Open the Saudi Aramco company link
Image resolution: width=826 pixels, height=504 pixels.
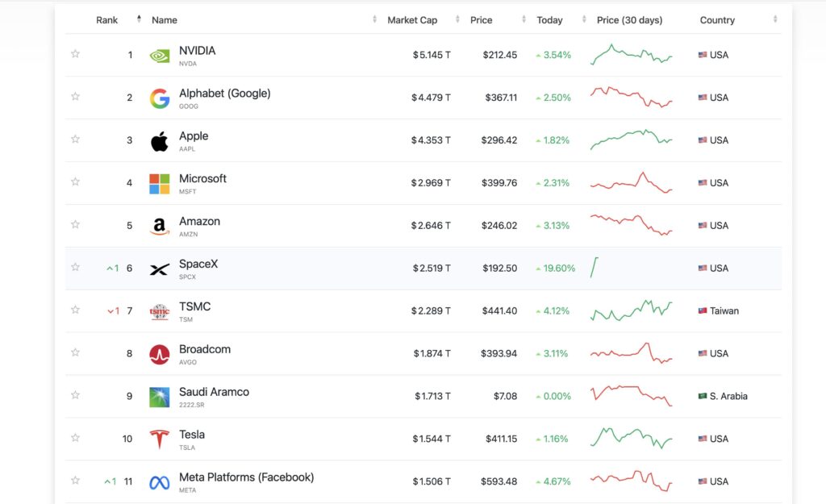tap(214, 392)
